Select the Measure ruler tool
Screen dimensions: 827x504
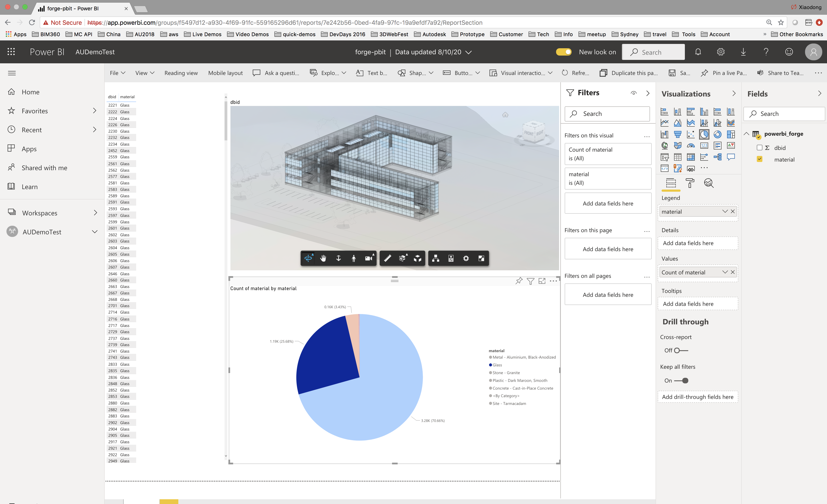coord(387,258)
